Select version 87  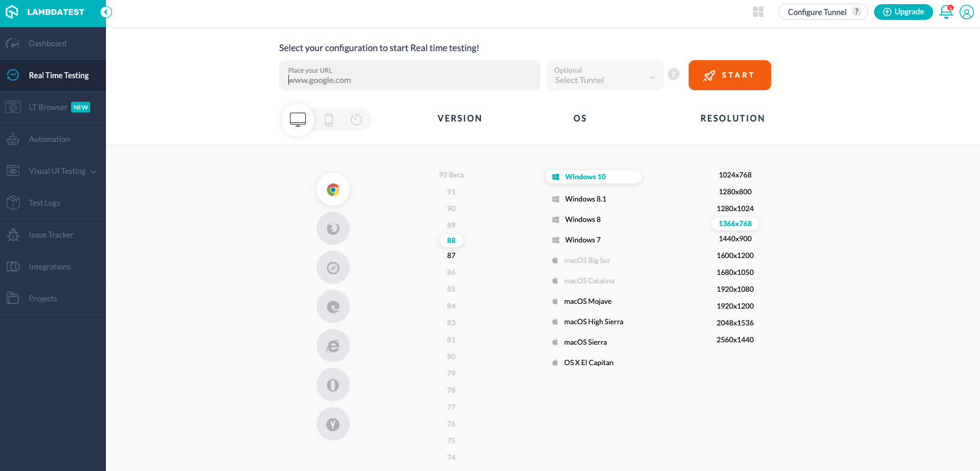(451, 256)
